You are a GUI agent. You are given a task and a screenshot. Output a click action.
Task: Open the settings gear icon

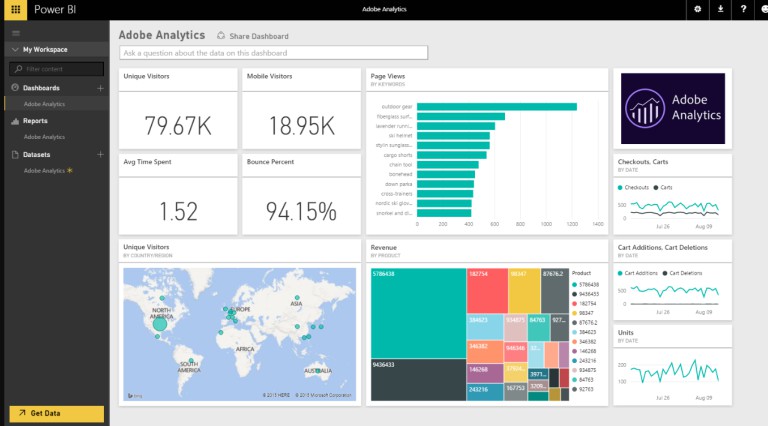(x=697, y=9)
